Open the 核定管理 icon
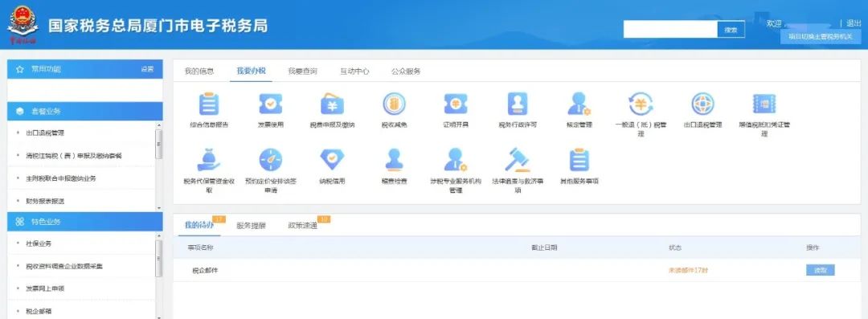The image size is (868, 319). pyautogui.click(x=579, y=104)
